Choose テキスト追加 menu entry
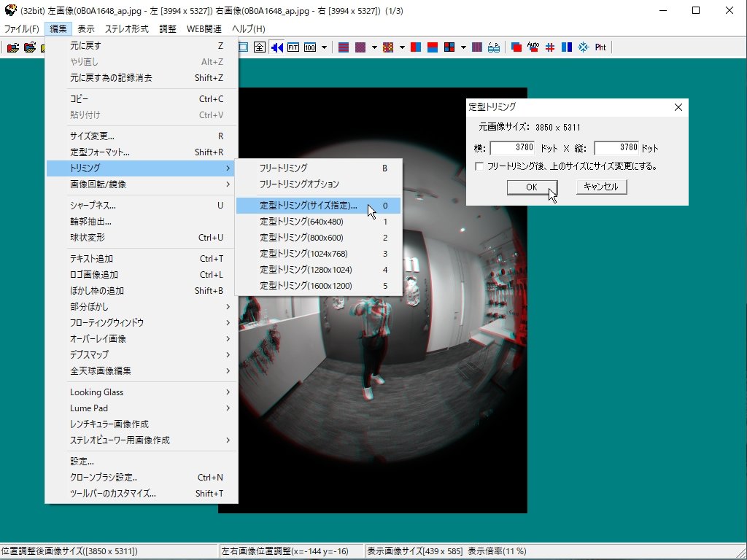Image resolution: width=747 pixels, height=560 pixels. click(x=142, y=259)
